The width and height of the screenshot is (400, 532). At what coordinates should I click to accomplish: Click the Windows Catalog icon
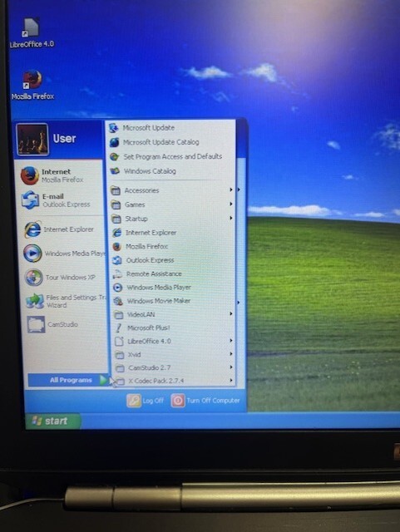[x=115, y=170]
